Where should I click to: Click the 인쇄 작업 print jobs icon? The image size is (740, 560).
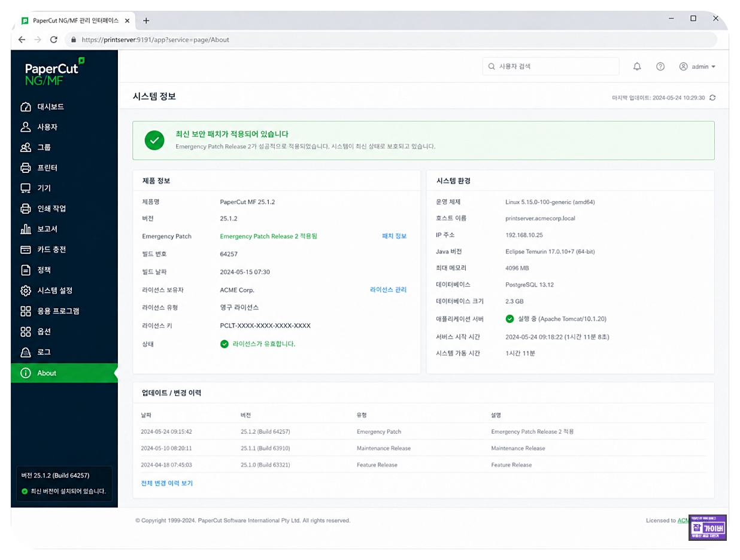(25, 209)
